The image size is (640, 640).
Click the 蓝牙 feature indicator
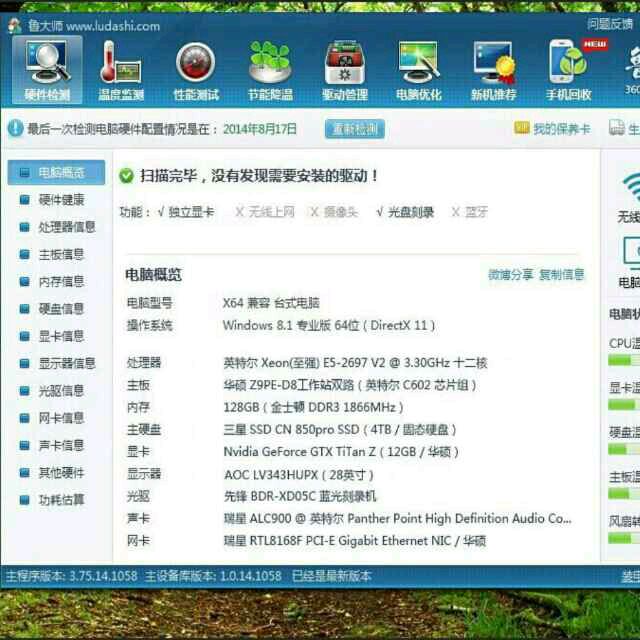470,212
